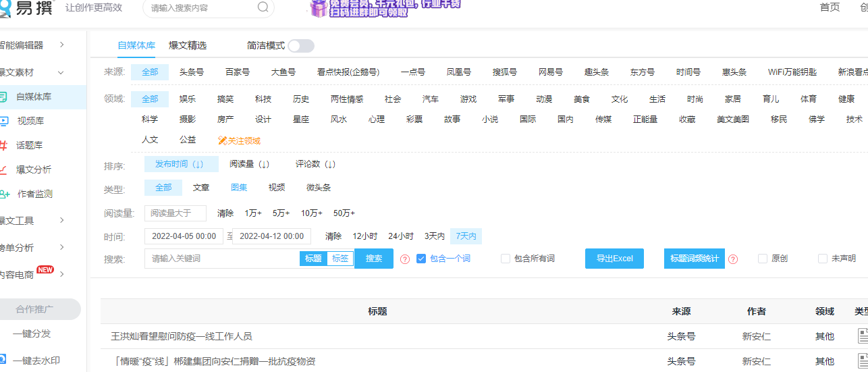The width and height of the screenshot is (868, 372).
Task: Open the 视频库 sidebar icon
Action: pyautogui.click(x=3, y=122)
